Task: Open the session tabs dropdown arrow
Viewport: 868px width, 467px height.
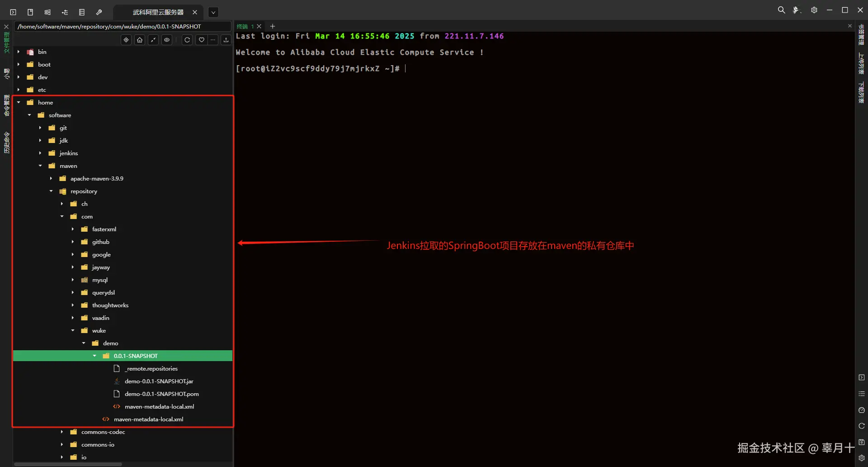Action: pos(213,12)
